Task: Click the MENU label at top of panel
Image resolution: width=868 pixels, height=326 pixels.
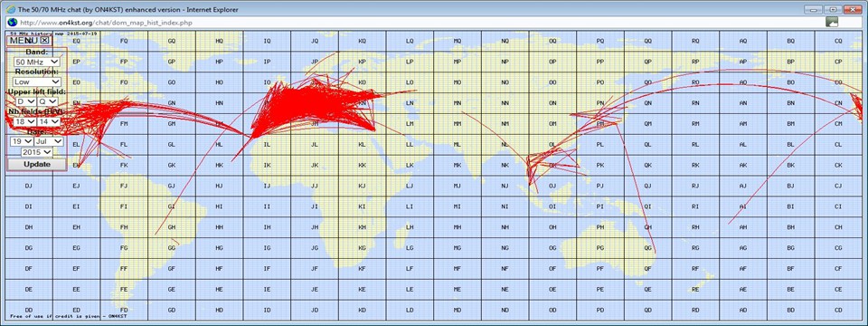Action: (24, 40)
